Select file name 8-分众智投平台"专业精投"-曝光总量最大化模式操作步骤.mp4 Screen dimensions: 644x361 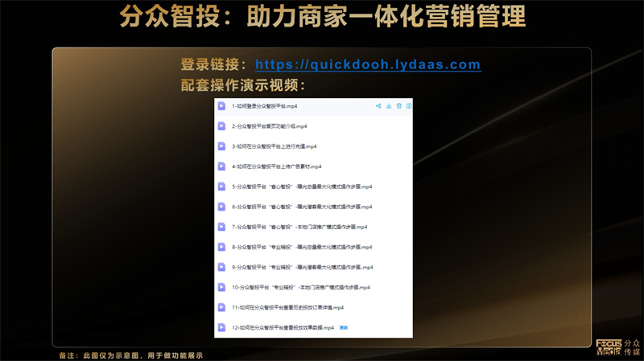click(x=302, y=247)
